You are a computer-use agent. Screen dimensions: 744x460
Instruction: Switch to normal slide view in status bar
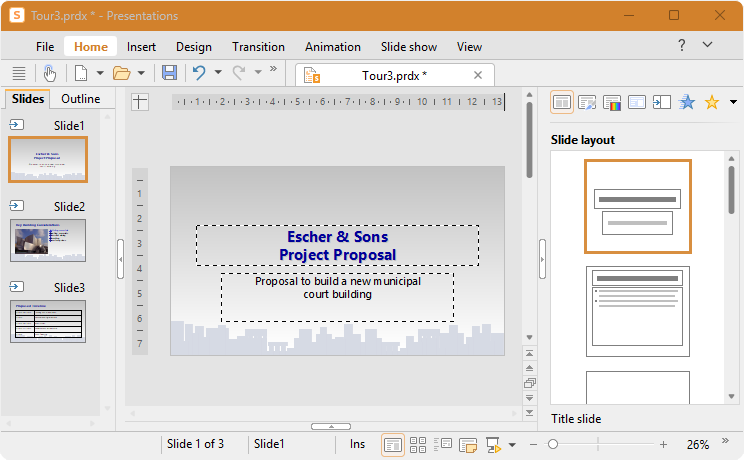click(x=393, y=445)
